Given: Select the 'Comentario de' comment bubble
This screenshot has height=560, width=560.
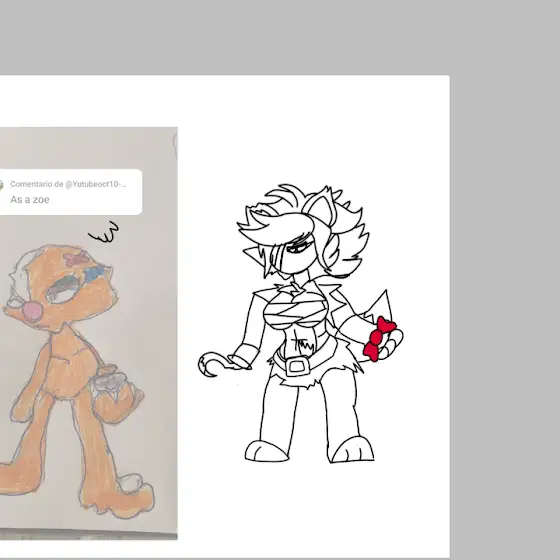Looking at the screenshot, I should coord(71,192).
